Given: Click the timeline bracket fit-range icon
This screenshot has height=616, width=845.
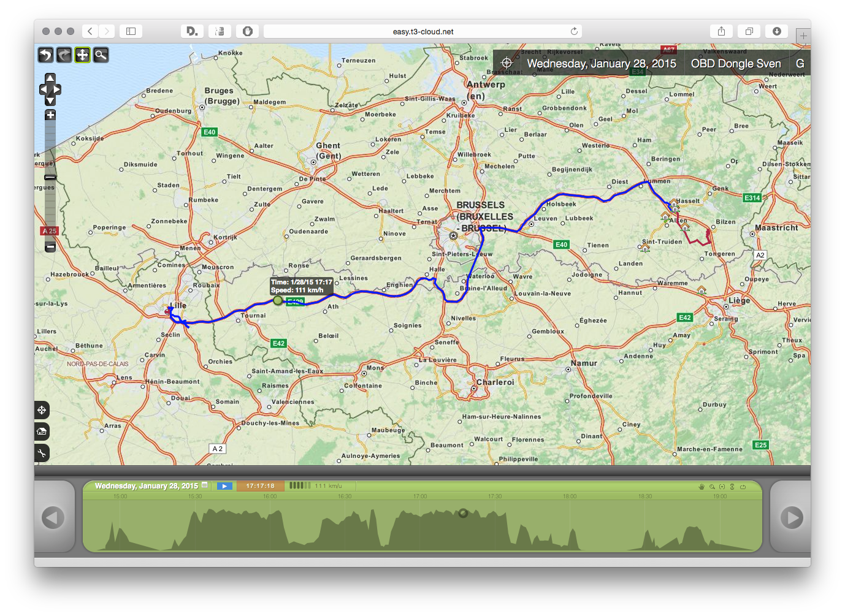Looking at the screenshot, I should 722,487.
